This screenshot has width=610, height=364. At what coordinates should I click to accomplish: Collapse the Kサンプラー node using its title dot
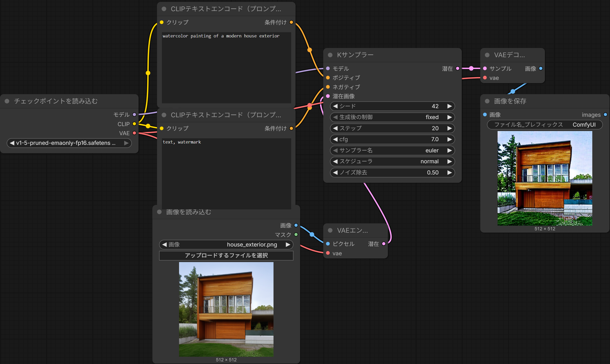330,55
